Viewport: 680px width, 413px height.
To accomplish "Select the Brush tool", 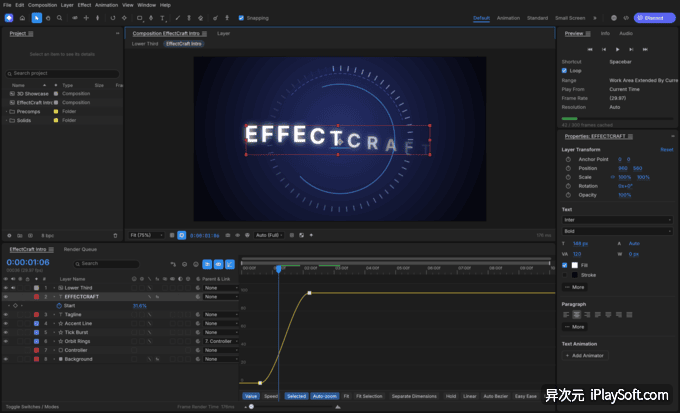I will pyautogui.click(x=177, y=18).
